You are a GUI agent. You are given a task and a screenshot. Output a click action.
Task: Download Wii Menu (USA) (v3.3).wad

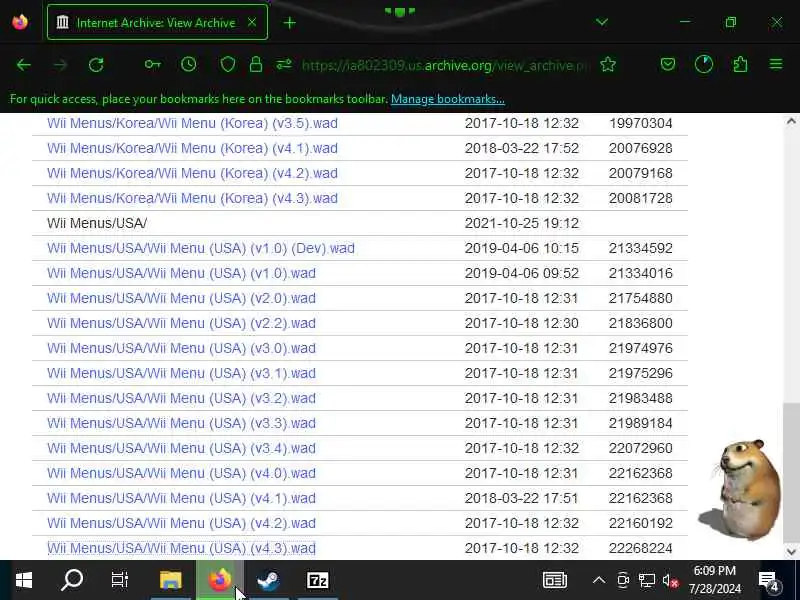click(x=182, y=423)
